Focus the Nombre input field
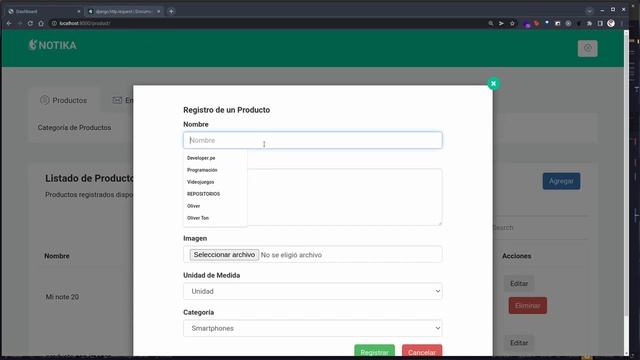The width and height of the screenshot is (640, 360). (x=312, y=140)
